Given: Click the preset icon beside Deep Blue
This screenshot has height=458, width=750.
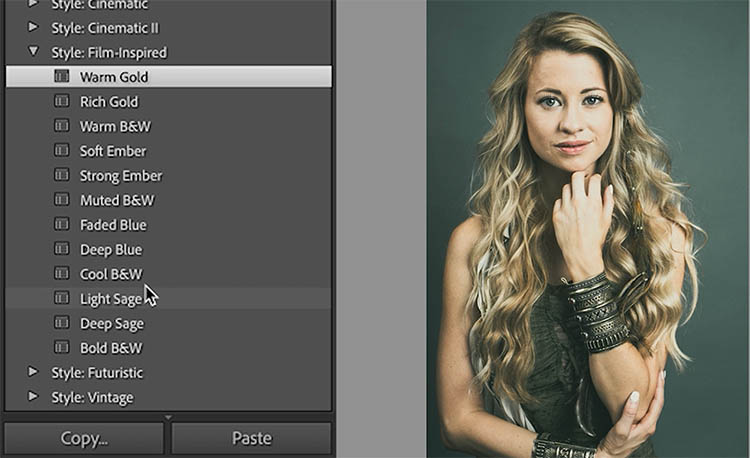Looking at the screenshot, I should pyautogui.click(x=61, y=249).
